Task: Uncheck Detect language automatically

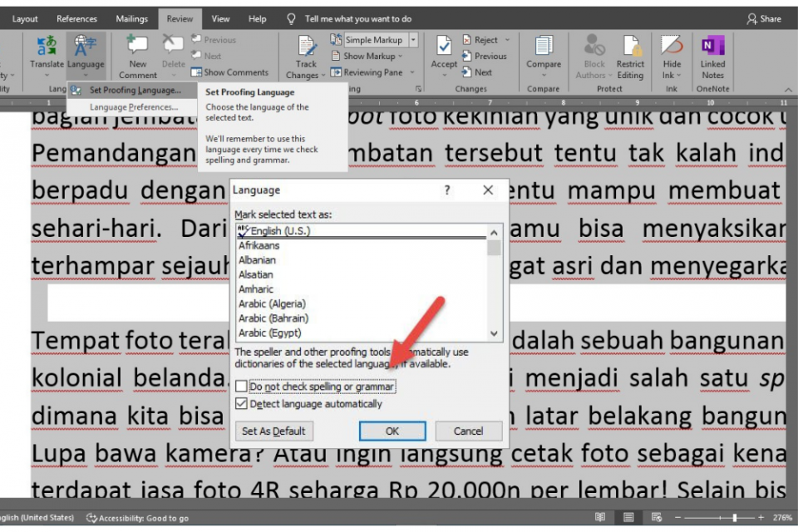Action: pyautogui.click(x=241, y=404)
